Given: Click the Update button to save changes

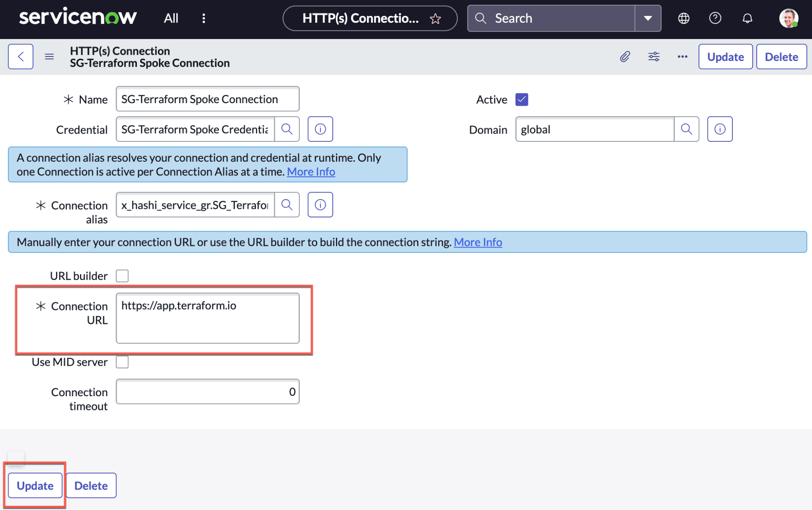Looking at the screenshot, I should [35, 486].
